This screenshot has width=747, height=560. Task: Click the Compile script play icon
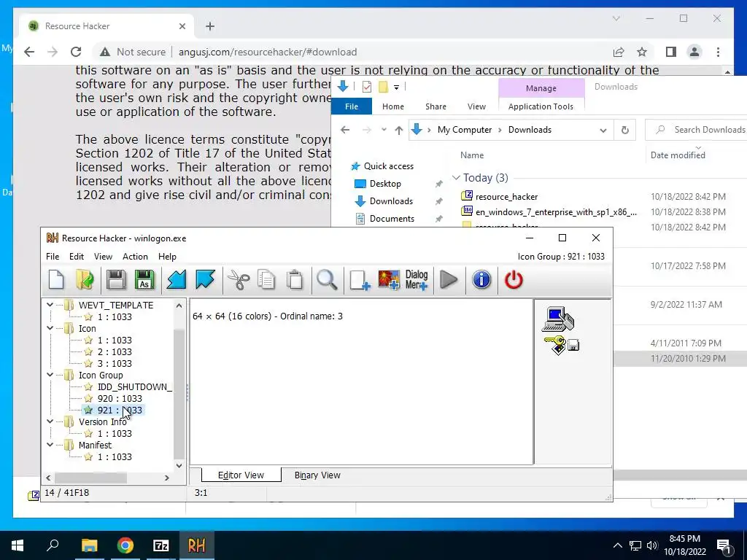(449, 280)
